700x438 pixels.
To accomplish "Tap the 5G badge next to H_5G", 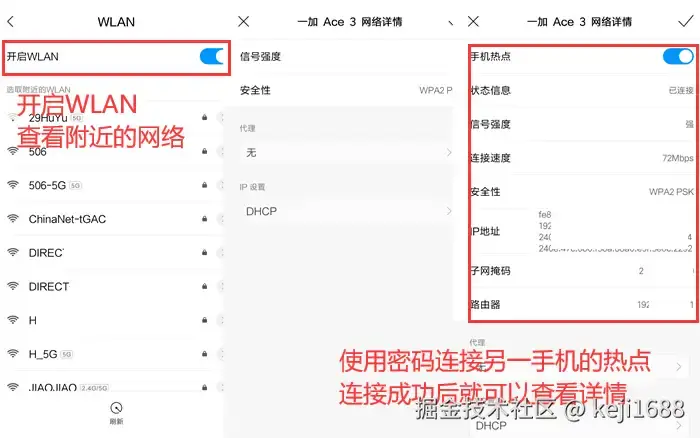I will 67,355.
